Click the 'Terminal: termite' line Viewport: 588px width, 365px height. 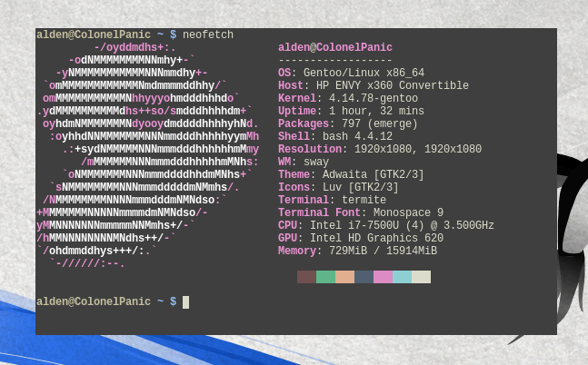point(333,200)
